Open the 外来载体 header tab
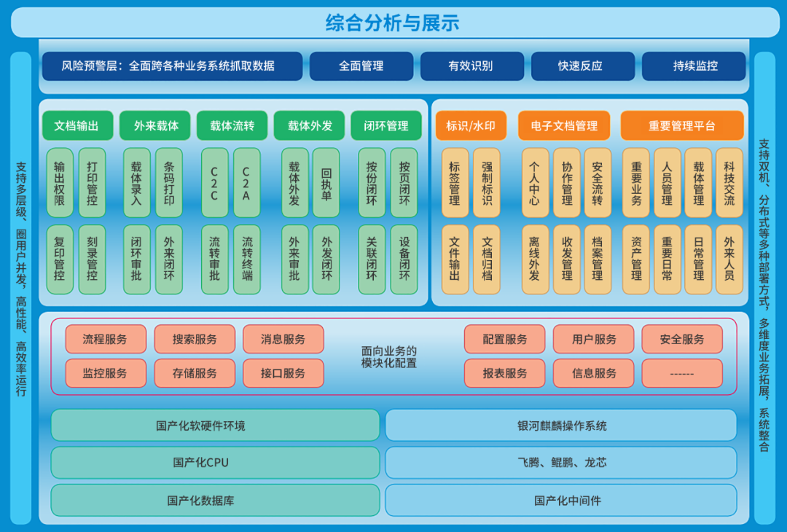Screen dimensions: 787x532 (156, 125)
